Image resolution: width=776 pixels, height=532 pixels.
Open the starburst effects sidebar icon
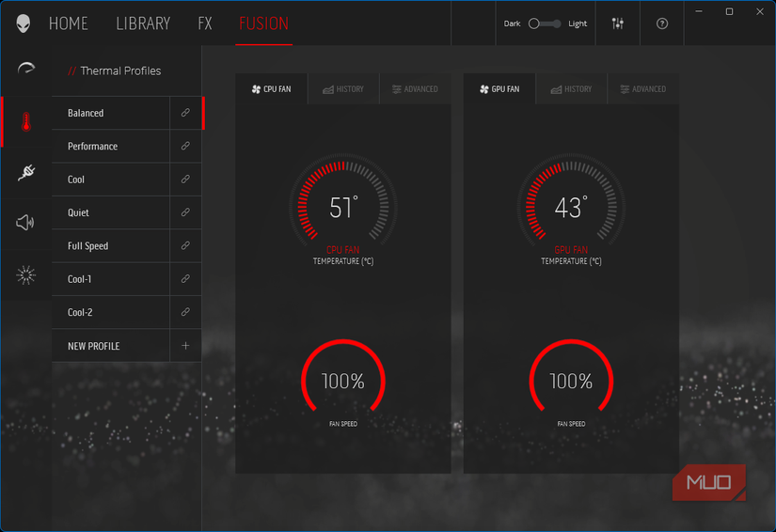(25, 274)
